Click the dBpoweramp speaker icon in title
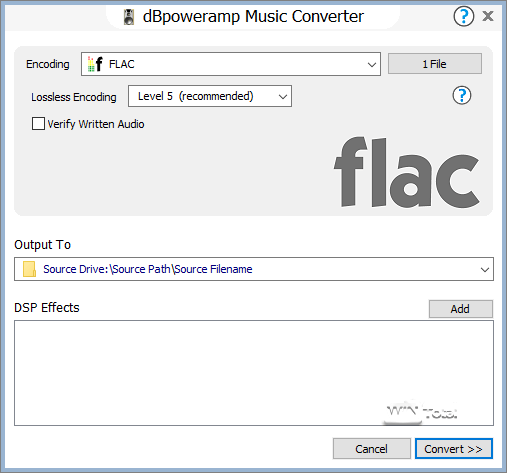This screenshot has width=507, height=473. 129,17
